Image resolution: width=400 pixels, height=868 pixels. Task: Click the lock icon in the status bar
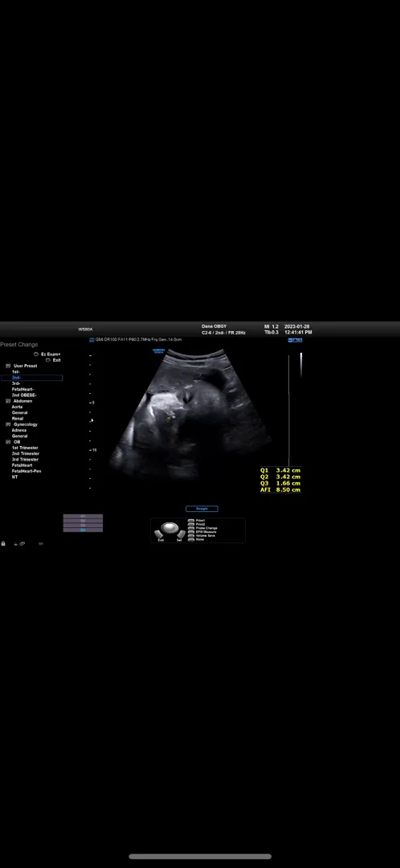[3, 543]
